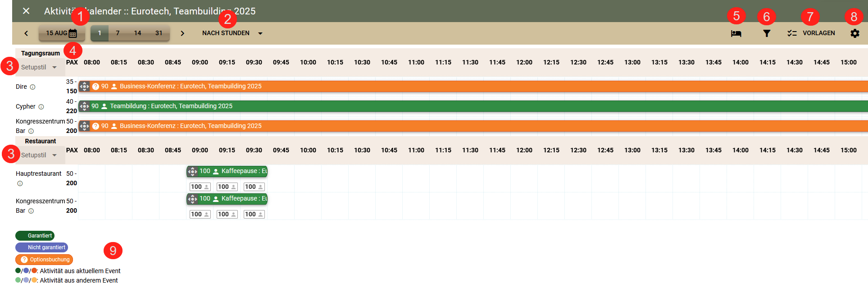Image resolution: width=868 pixels, height=288 pixels.
Task: Open the NACH STUNDEN dropdown
Action: (x=232, y=33)
